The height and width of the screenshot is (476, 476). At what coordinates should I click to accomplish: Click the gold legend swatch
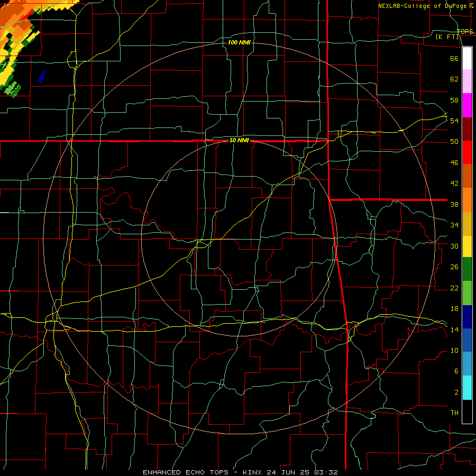click(467, 224)
